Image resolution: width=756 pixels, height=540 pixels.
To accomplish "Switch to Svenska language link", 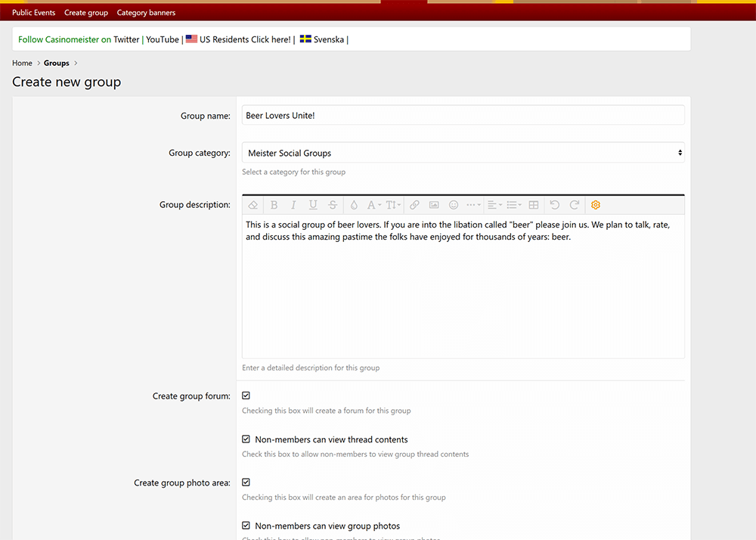I will [328, 39].
